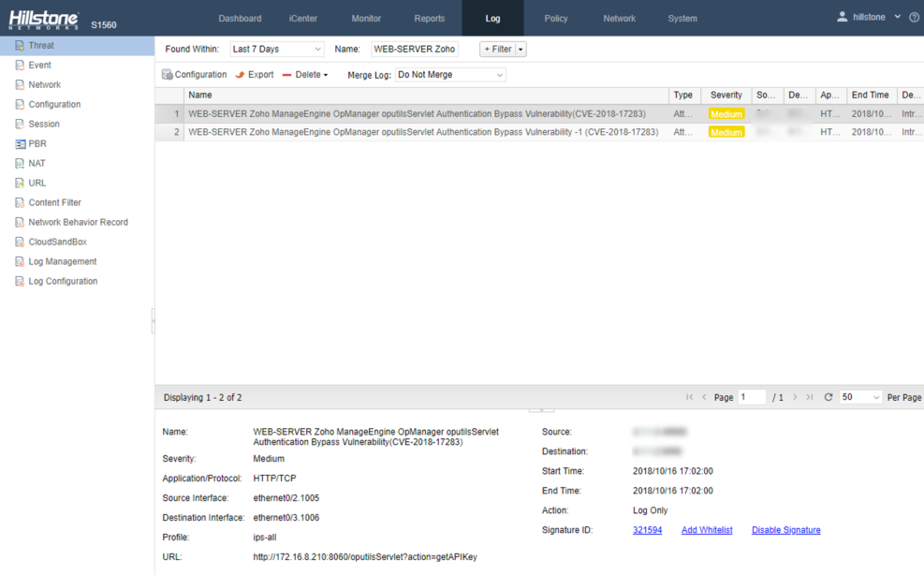924x575 pixels.
Task: Collapse the log detail pane handle
Action: [x=541, y=410]
